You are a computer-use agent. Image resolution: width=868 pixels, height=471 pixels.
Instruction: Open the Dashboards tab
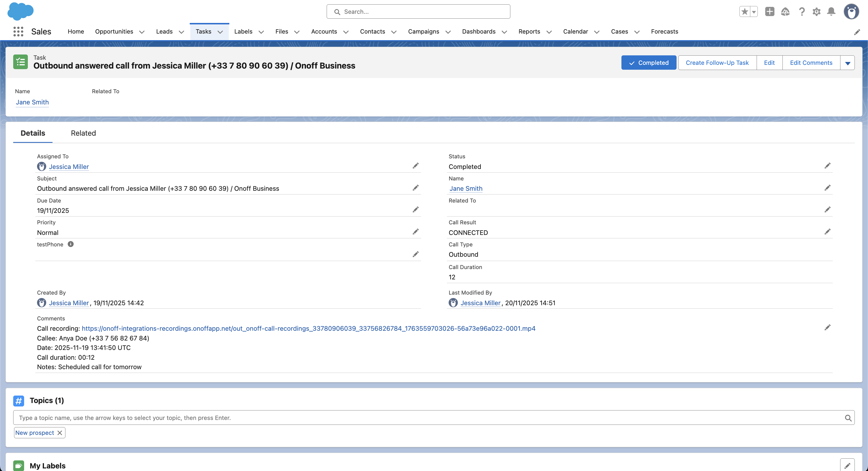click(x=479, y=31)
